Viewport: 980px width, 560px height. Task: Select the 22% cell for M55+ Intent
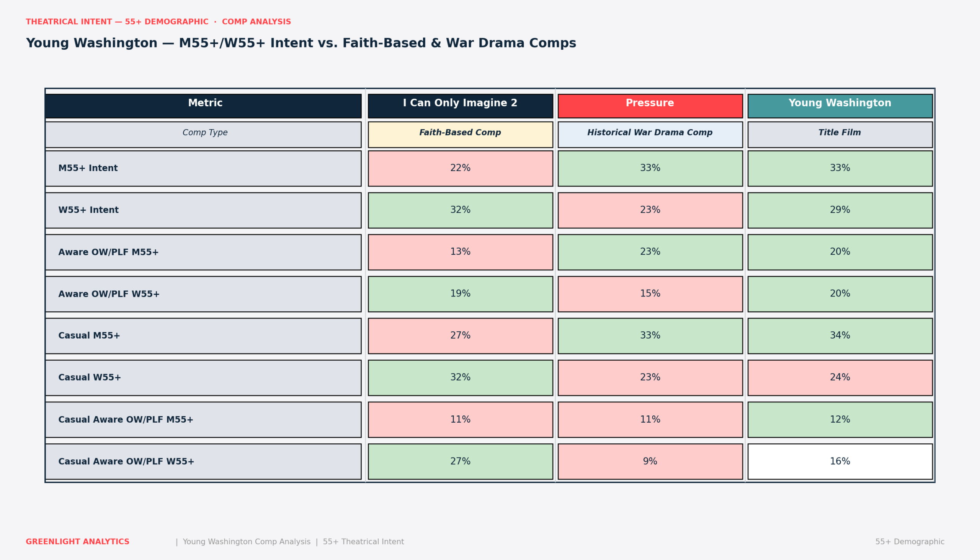(461, 168)
